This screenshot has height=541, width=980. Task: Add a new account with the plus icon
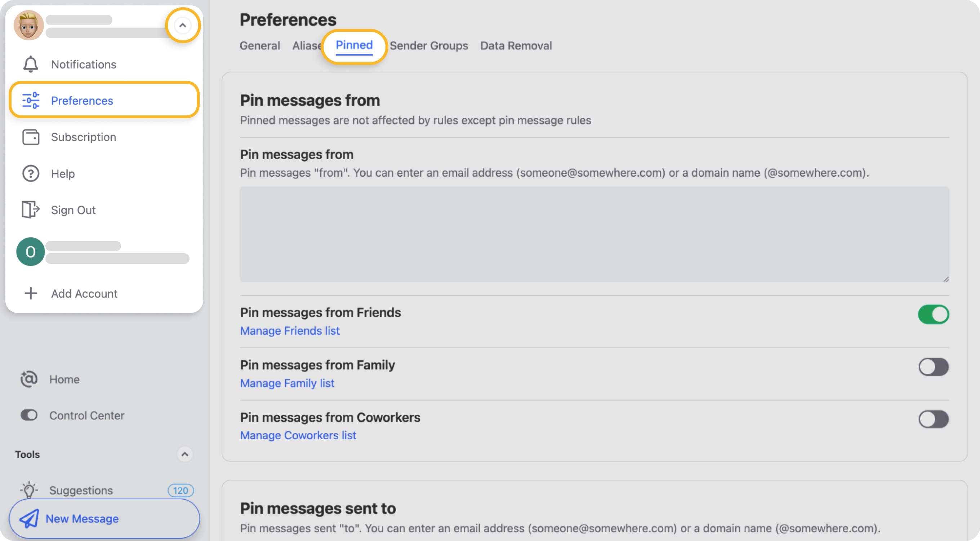(30, 293)
